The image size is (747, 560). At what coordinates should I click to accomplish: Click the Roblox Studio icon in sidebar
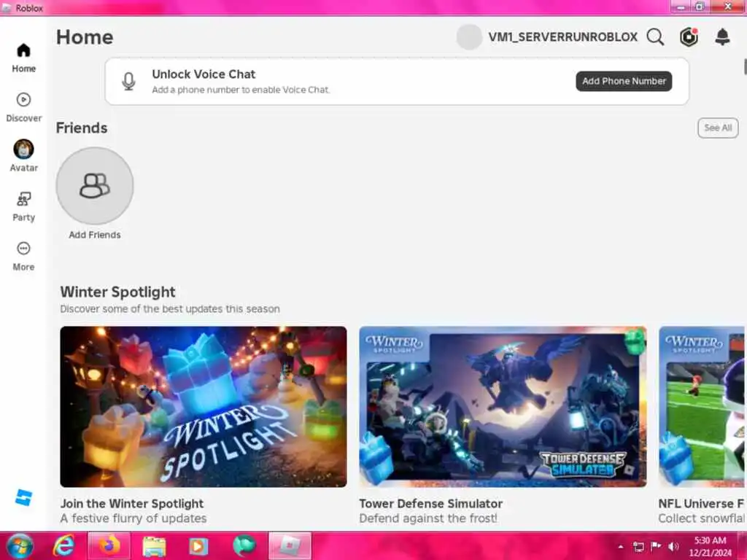(23, 497)
